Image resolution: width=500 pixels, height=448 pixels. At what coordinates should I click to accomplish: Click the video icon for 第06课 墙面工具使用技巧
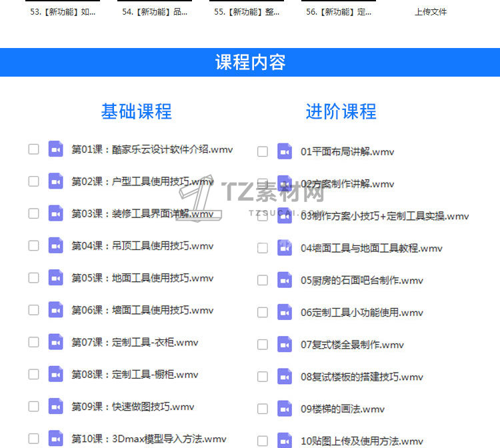click(56, 310)
